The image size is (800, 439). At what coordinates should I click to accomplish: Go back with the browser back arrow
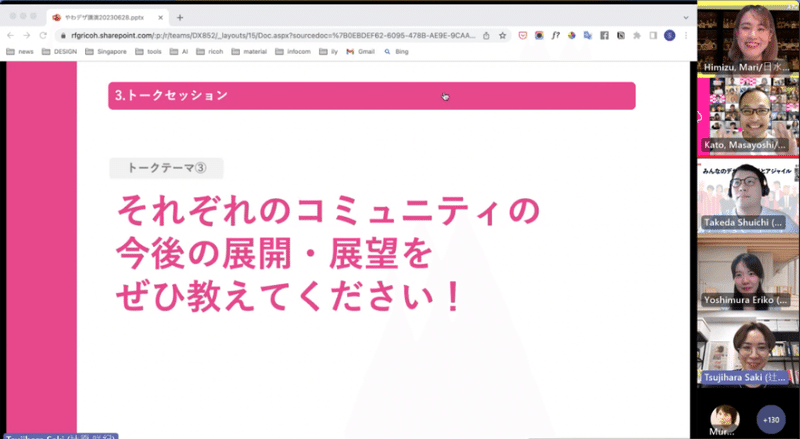coord(11,35)
